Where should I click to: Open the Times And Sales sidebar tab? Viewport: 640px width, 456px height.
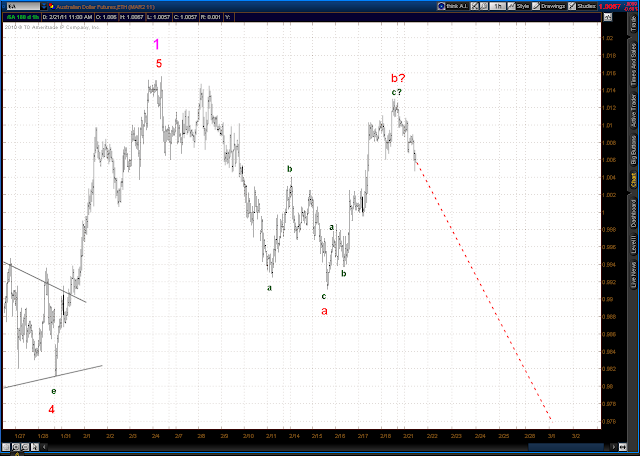[633, 64]
